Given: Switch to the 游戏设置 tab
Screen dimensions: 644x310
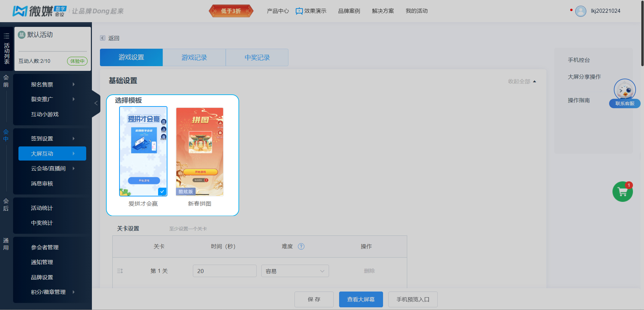Looking at the screenshot, I should [131, 57].
